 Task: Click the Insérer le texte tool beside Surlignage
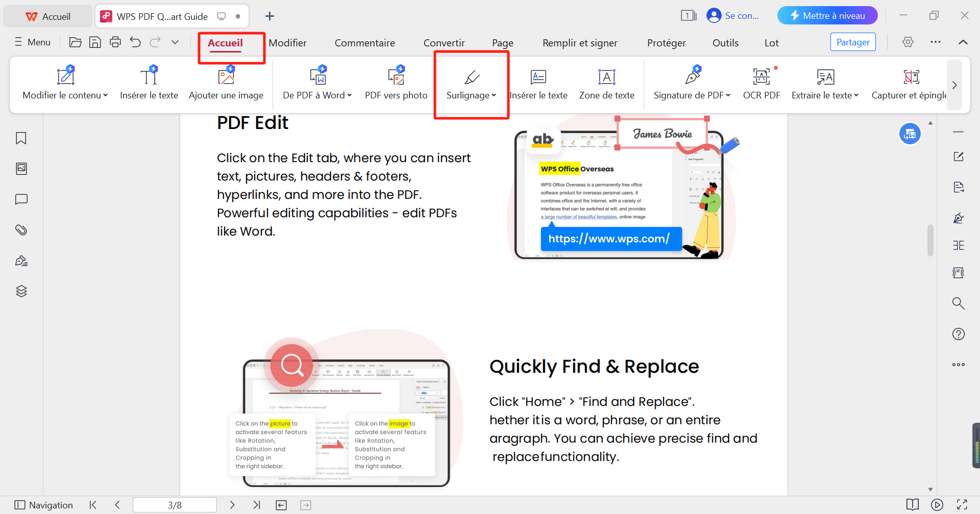click(538, 84)
